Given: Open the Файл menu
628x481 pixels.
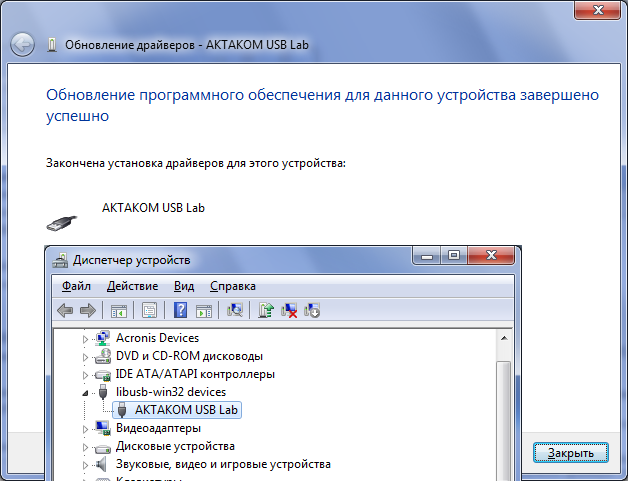Looking at the screenshot, I should pyautogui.click(x=76, y=286).
